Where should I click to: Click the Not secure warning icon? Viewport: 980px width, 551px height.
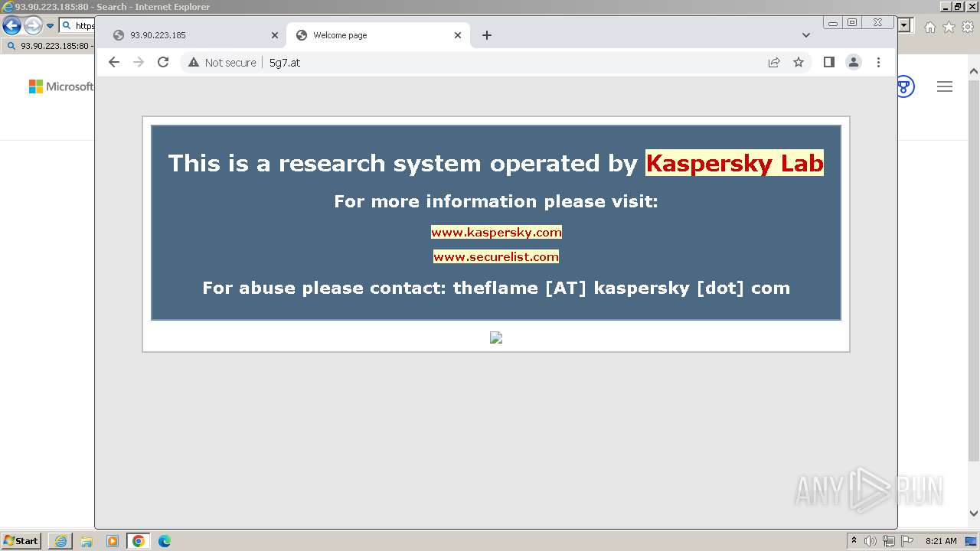point(194,63)
